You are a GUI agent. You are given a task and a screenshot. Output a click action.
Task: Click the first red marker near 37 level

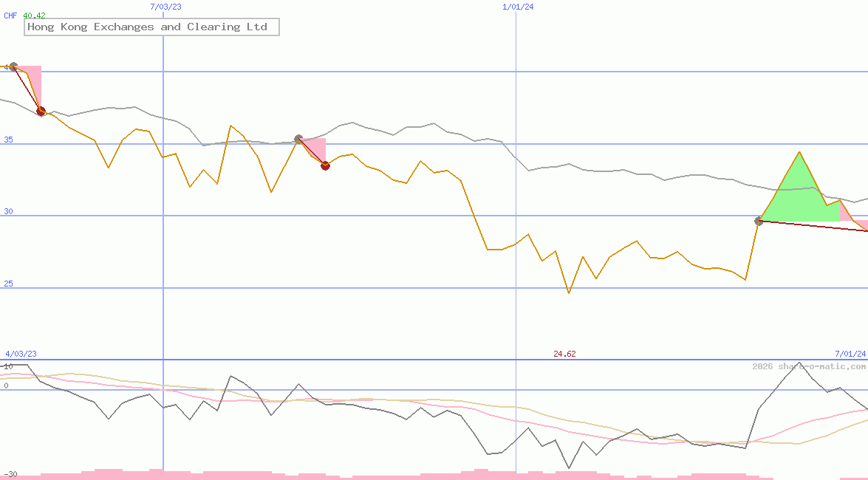pos(41,112)
